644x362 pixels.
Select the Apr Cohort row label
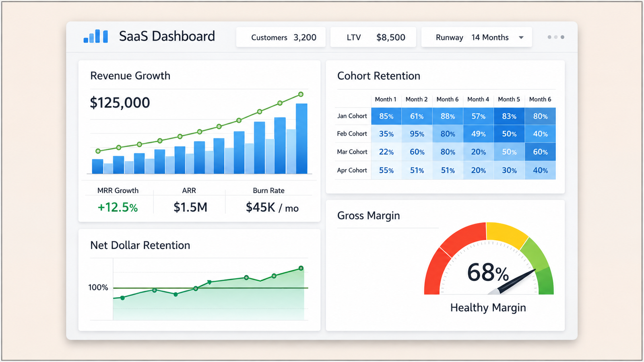click(352, 170)
